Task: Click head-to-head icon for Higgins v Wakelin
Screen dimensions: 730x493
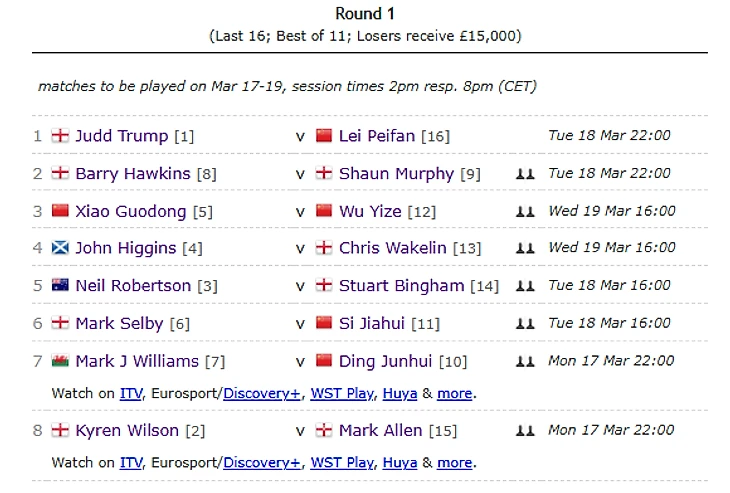Action: tap(525, 248)
